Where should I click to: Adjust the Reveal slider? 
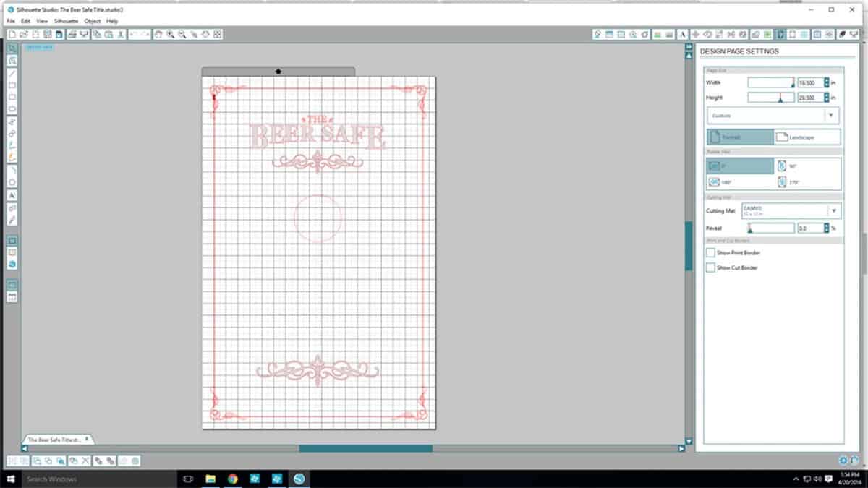click(750, 228)
